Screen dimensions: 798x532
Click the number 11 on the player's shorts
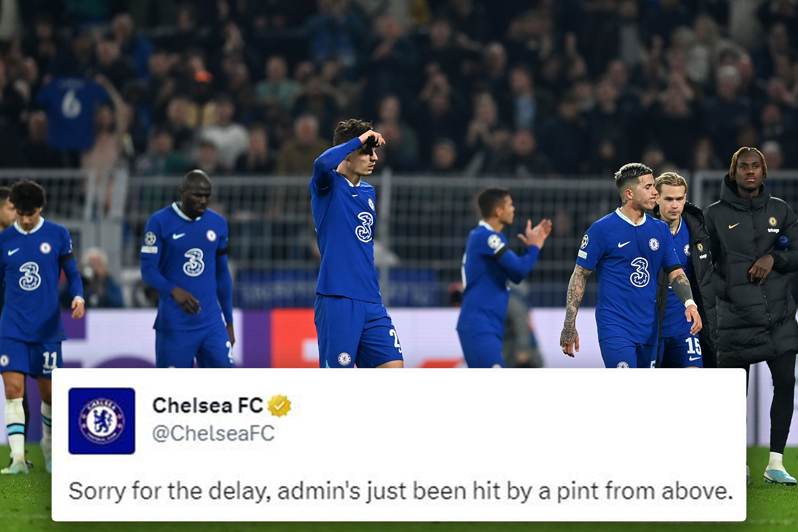pos(49,360)
